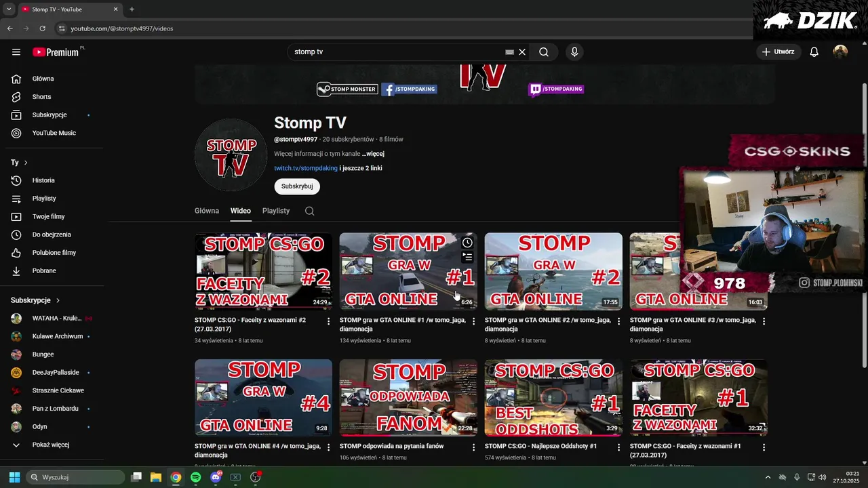This screenshot has width=868, height=488.
Task: Open options for Najlepsze Oddshoty #1
Action: point(619,447)
